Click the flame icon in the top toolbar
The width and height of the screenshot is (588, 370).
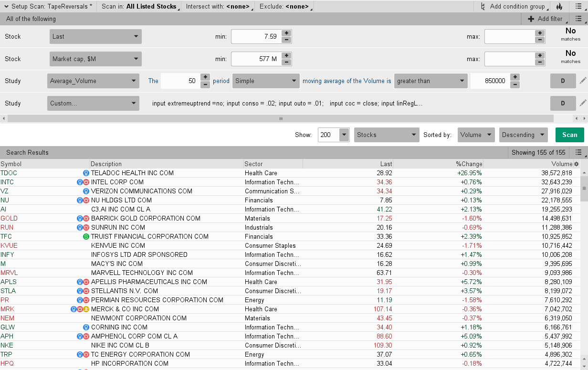click(x=559, y=7)
